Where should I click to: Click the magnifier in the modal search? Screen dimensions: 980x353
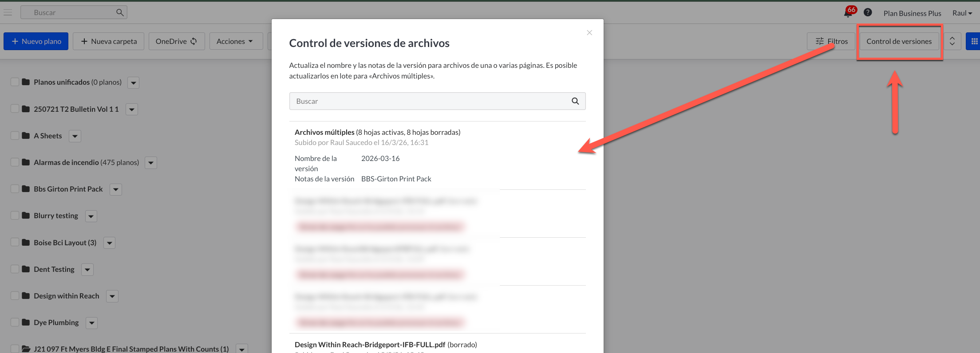575,101
